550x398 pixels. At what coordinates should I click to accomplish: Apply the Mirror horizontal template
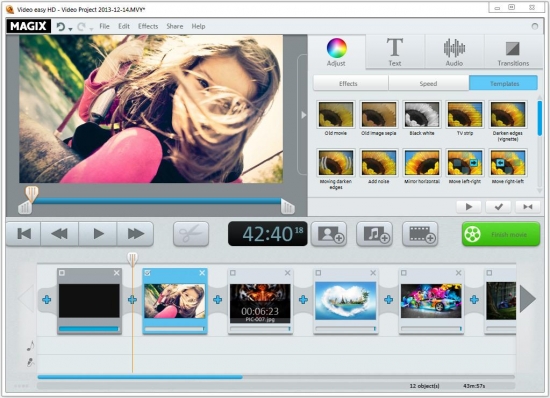click(x=422, y=163)
